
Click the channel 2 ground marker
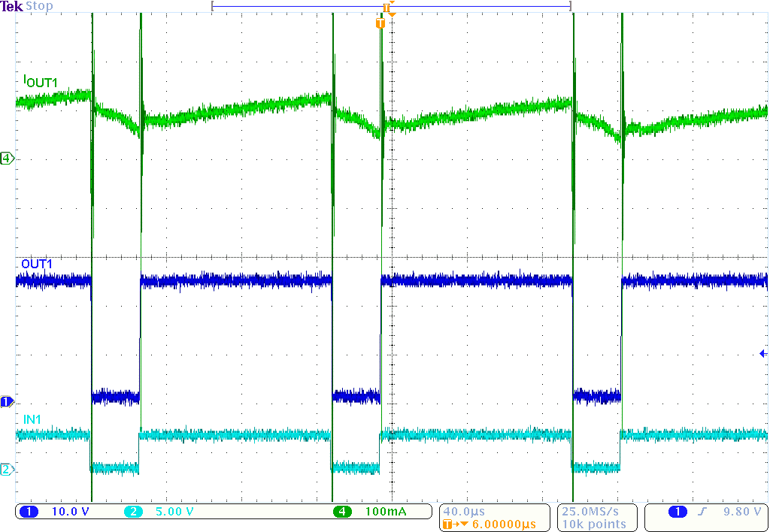pos(7,470)
